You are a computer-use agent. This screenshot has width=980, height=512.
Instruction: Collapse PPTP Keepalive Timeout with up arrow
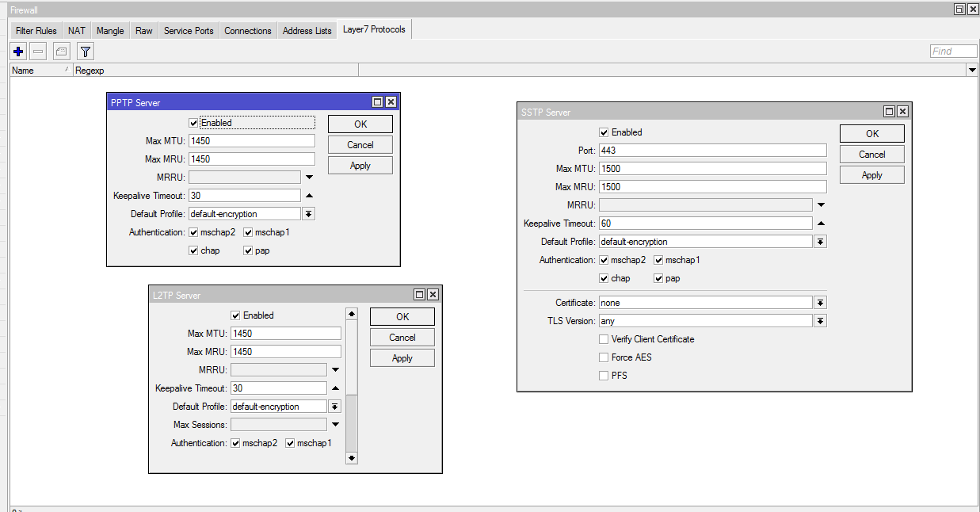point(309,196)
